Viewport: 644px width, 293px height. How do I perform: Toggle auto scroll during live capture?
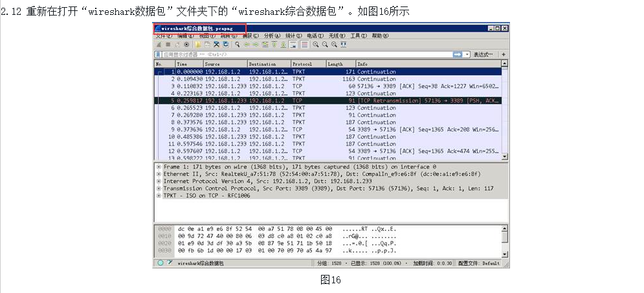(x=294, y=45)
